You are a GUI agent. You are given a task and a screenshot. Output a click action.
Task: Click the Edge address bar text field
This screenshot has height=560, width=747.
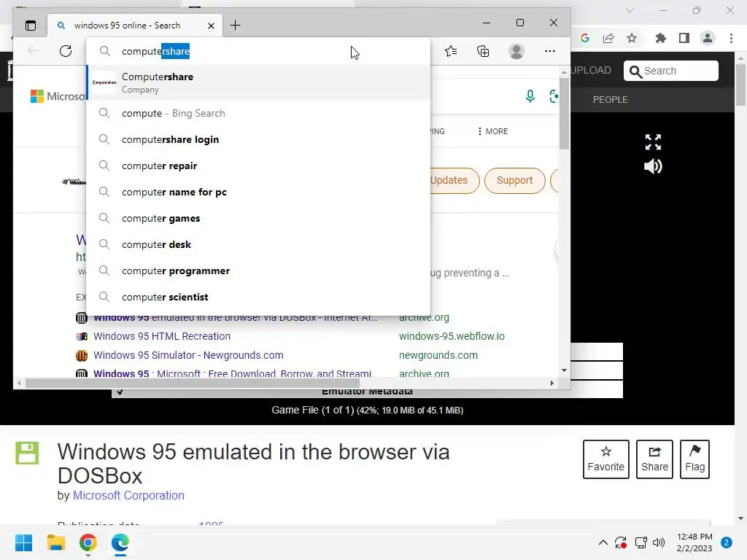coord(259,51)
